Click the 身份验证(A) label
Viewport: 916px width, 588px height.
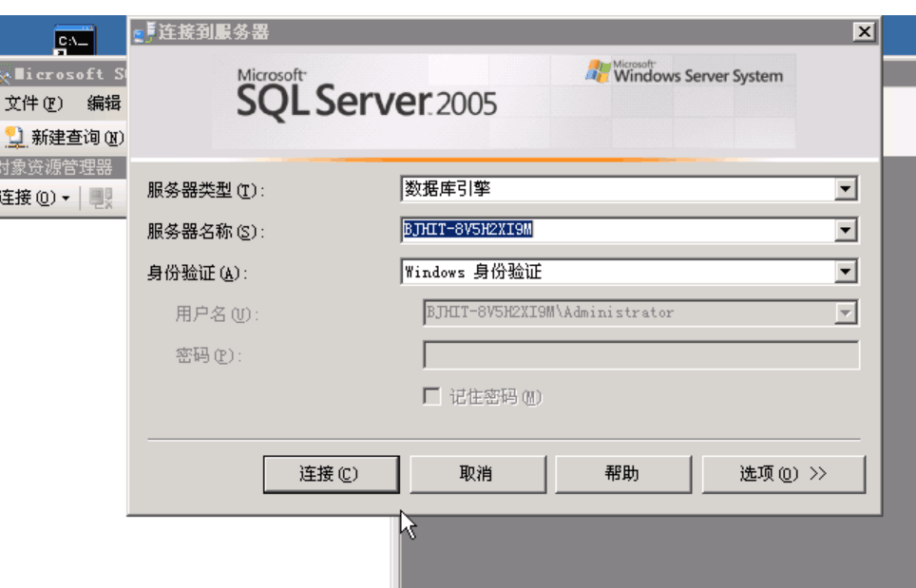(x=198, y=273)
